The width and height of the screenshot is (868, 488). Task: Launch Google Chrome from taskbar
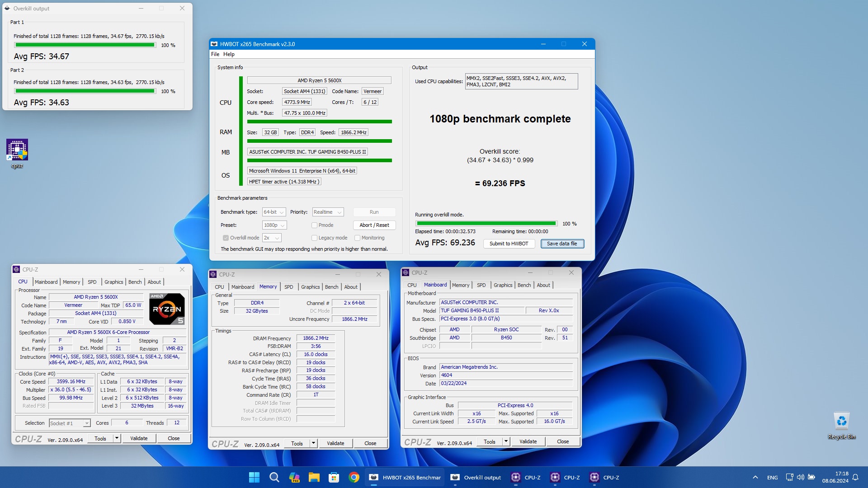tap(354, 477)
